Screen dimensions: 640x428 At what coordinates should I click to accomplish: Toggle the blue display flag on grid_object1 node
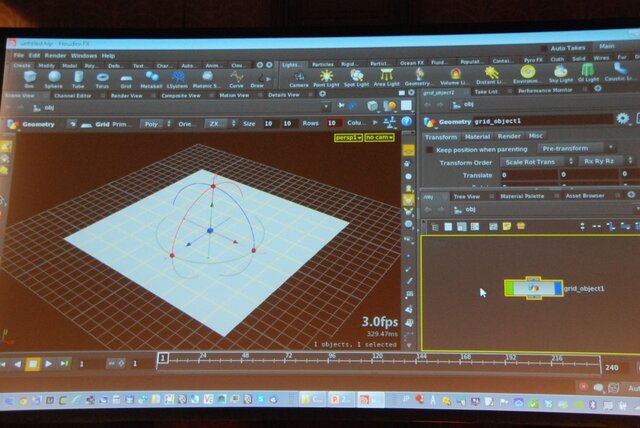tap(558, 288)
